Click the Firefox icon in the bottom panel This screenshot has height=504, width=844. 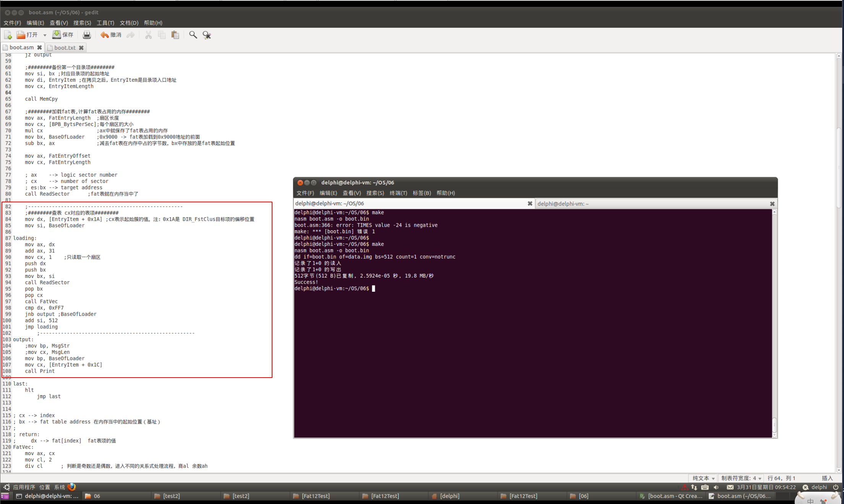tap(71, 487)
